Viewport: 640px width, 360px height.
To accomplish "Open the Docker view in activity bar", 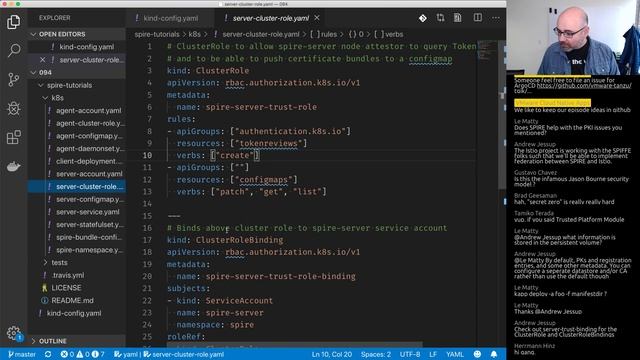I will [x=13, y=167].
